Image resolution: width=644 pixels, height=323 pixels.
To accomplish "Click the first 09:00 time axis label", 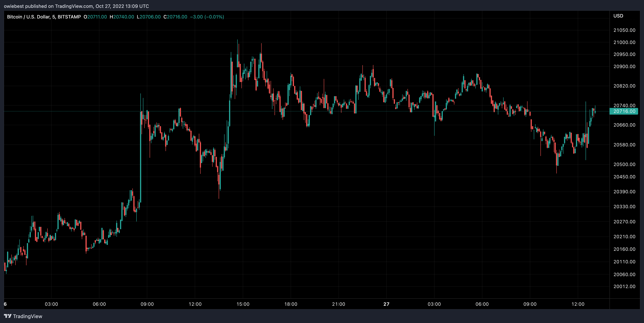I will (147, 304).
